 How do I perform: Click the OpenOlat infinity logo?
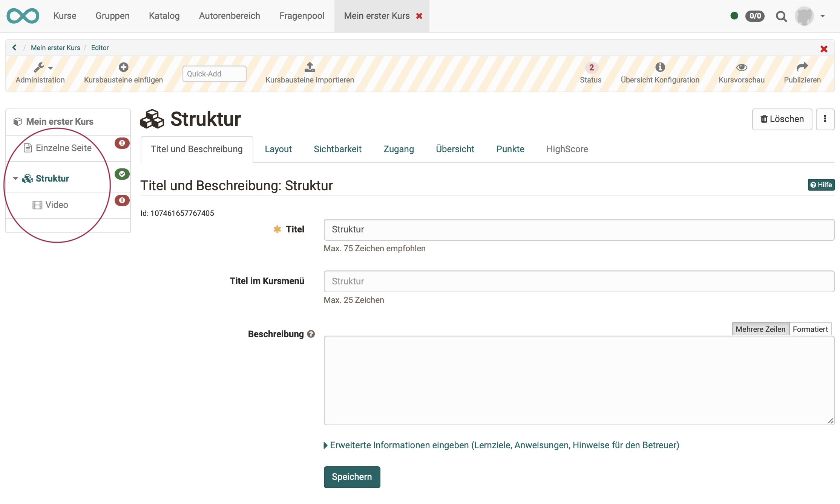23,16
